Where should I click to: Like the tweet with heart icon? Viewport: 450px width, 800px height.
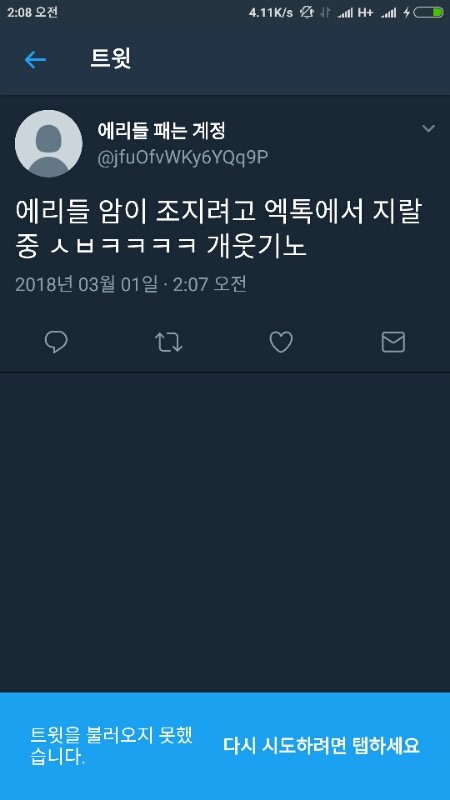(281, 342)
